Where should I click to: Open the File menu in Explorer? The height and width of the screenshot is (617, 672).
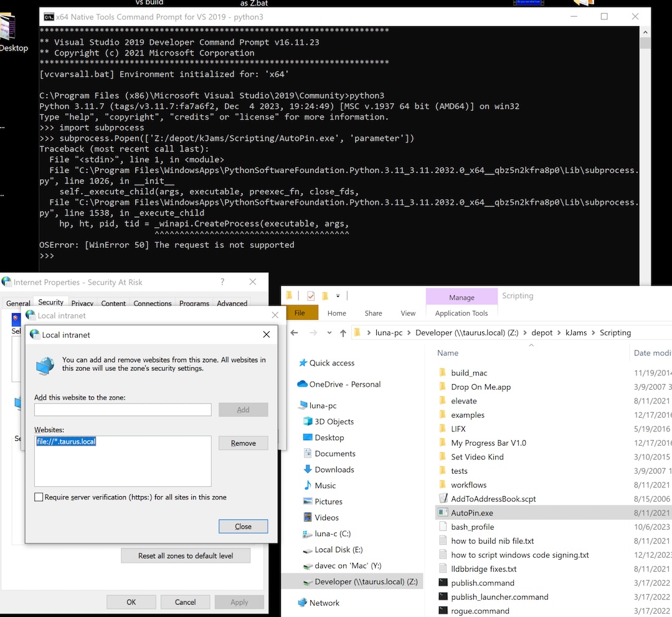tap(300, 313)
